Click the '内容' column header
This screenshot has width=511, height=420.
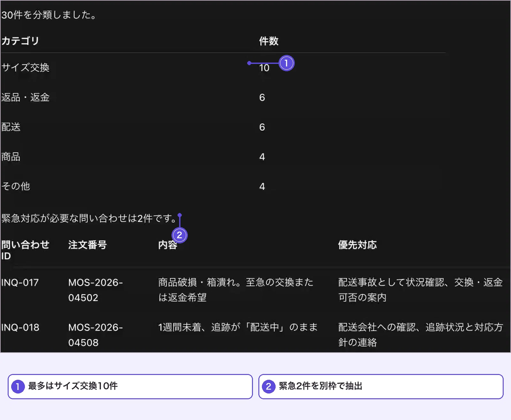[x=168, y=245]
